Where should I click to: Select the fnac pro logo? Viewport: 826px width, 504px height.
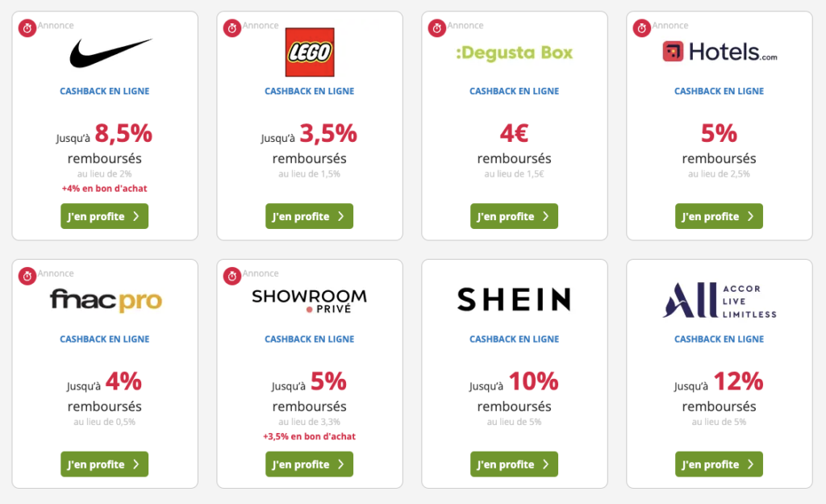pyautogui.click(x=106, y=300)
